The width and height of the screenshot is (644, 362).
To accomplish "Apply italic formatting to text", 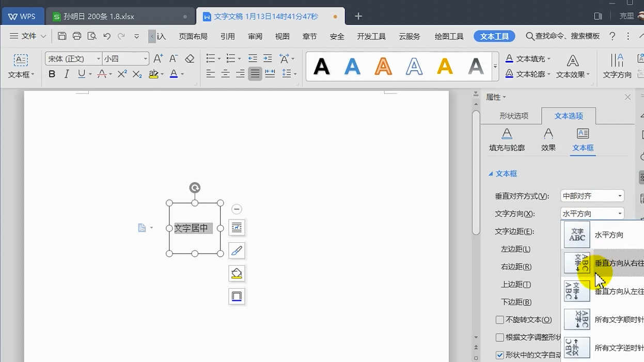I will point(67,74).
